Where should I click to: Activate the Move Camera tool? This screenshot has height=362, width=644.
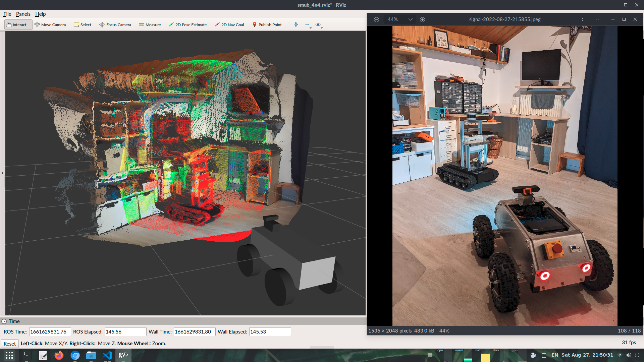[50, 24]
